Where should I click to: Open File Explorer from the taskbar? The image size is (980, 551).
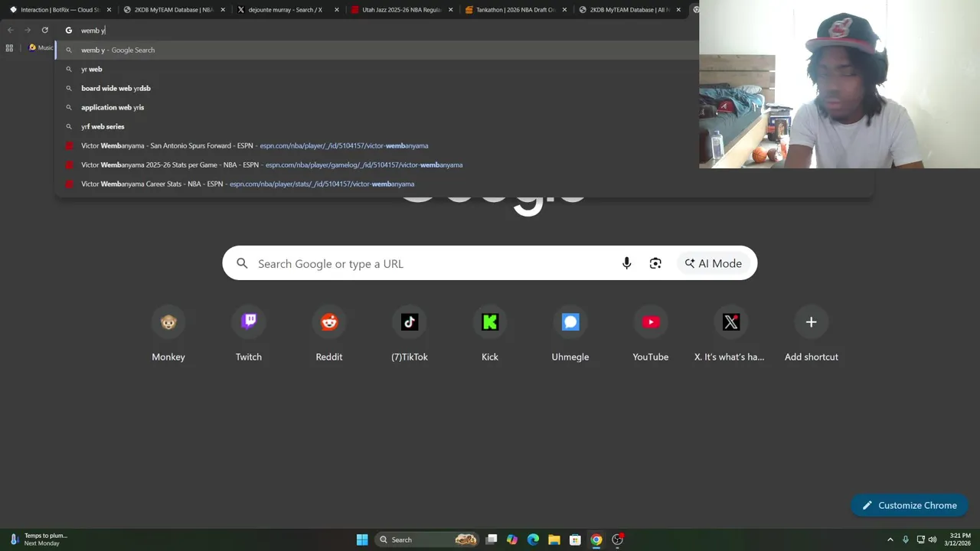pos(554,540)
